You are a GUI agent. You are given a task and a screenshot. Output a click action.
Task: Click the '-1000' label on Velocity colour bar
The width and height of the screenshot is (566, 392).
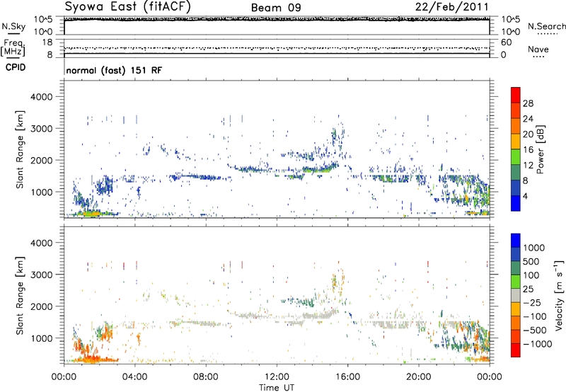point(537,344)
